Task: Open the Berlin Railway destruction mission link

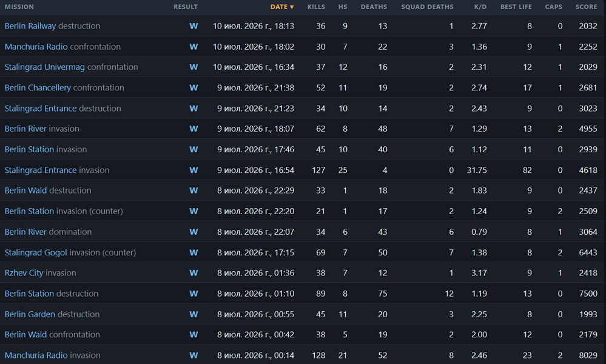Action: click(x=52, y=26)
